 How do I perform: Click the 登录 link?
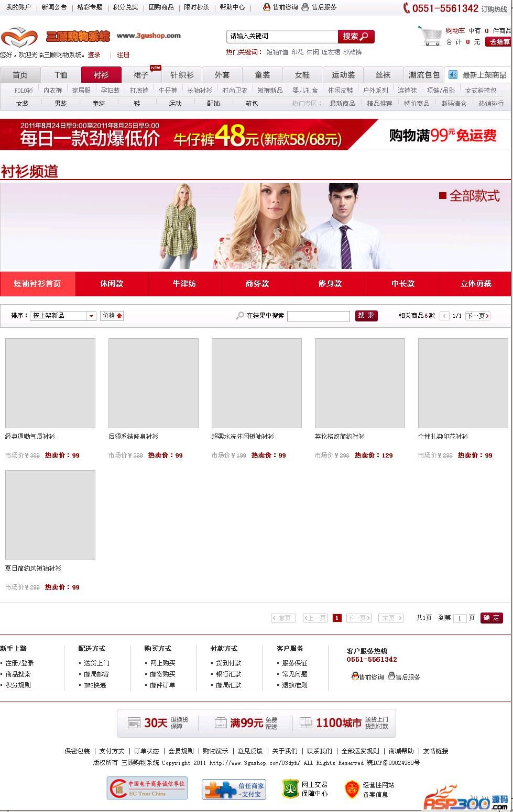(x=94, y=55)
